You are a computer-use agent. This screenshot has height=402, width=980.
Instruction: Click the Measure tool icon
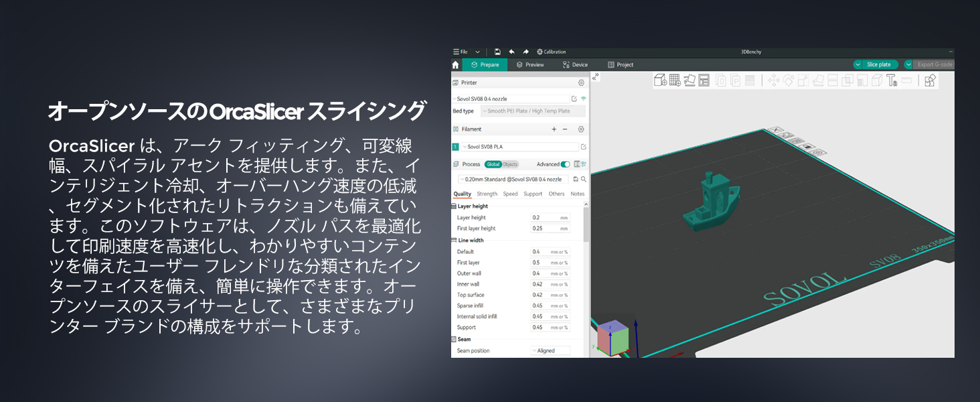[x=905, y=82]
